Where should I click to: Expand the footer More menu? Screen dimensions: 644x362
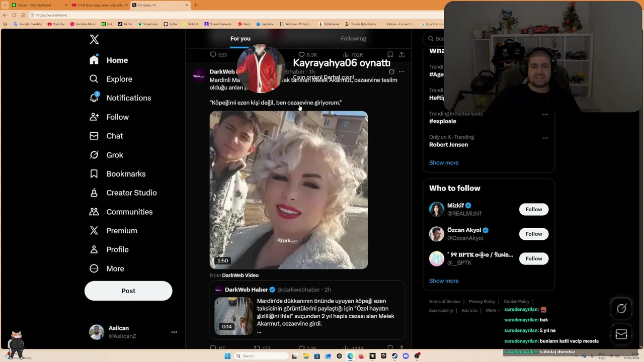(x=493, y=311)
